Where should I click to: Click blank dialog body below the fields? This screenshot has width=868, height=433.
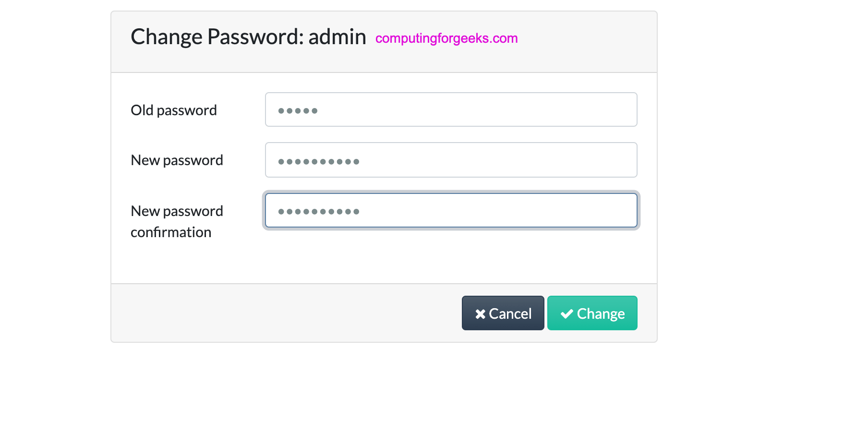click(384, 259)
